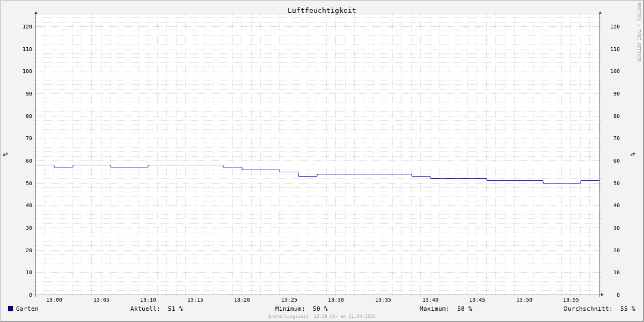Viewport: 644px width, 322px height.
Task: Click the 13:40 time axis label
Action: [x=430, y=300]
